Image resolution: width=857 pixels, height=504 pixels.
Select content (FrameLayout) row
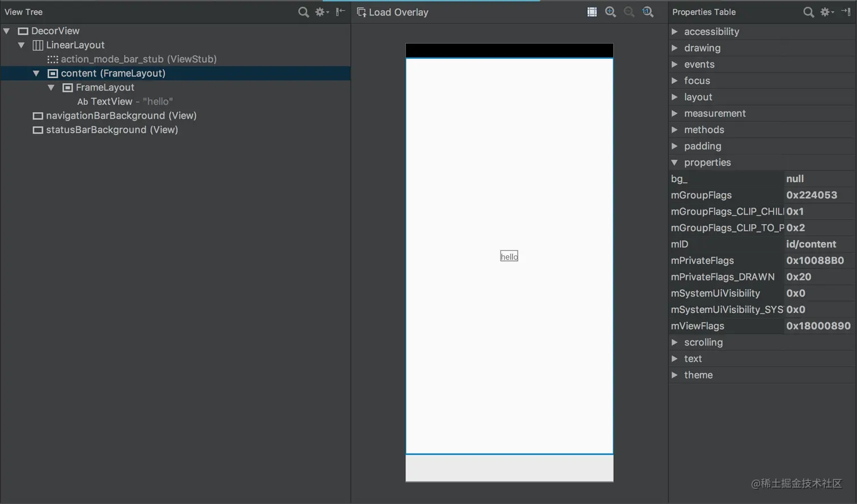click(x=176, y=73)
